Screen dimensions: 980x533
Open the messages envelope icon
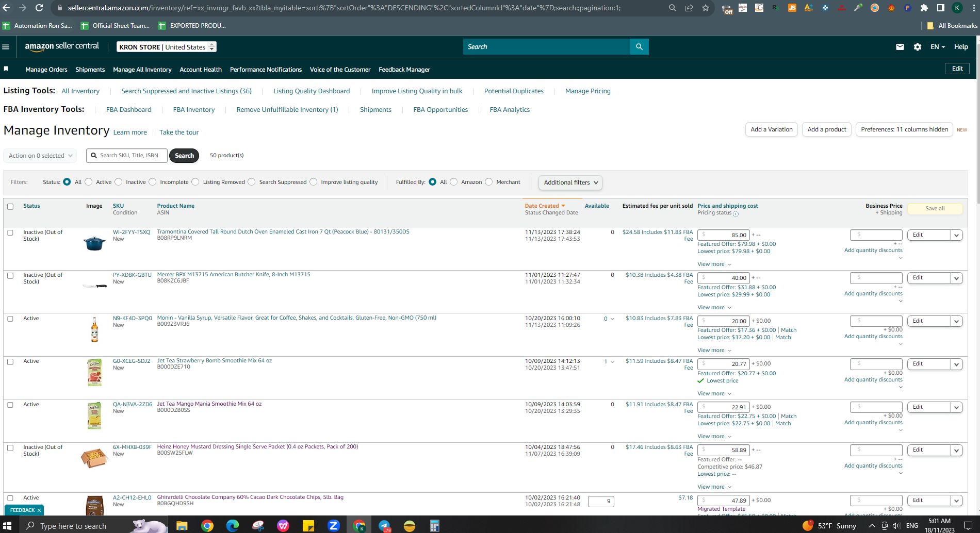[x=900, y=47]
